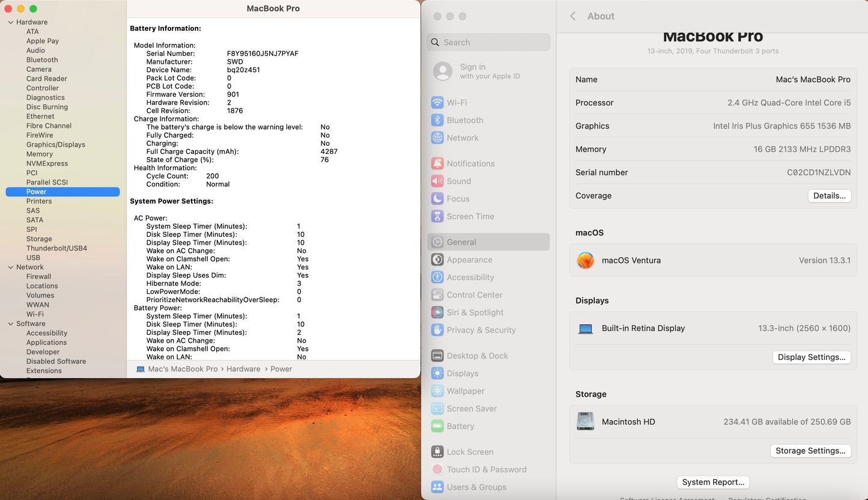The width and height of the screenshot is (868, 500).
Task: Go back using the About back chevron
Action: click(572, 16)
